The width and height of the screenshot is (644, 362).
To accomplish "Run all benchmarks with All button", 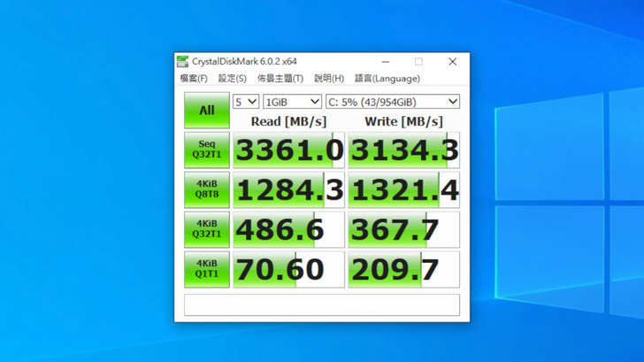I will point(207,110).
